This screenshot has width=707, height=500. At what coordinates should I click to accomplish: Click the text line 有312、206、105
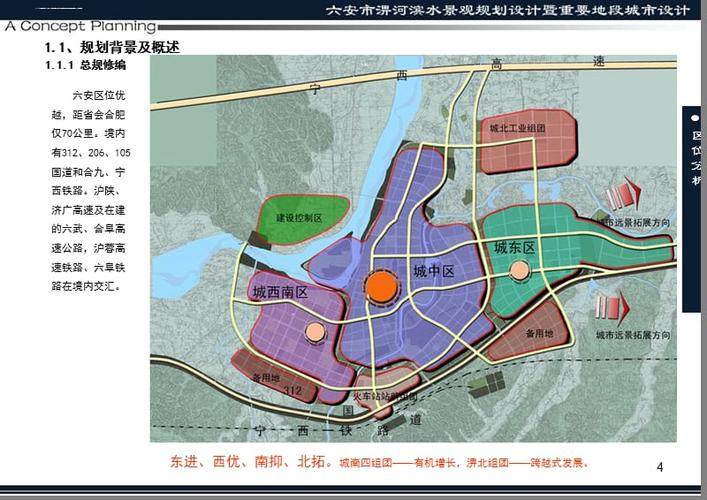tap(91, 153)
